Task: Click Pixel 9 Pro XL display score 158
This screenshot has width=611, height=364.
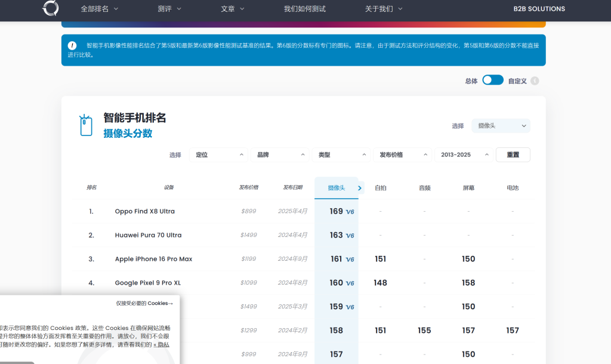Action: 468,283
